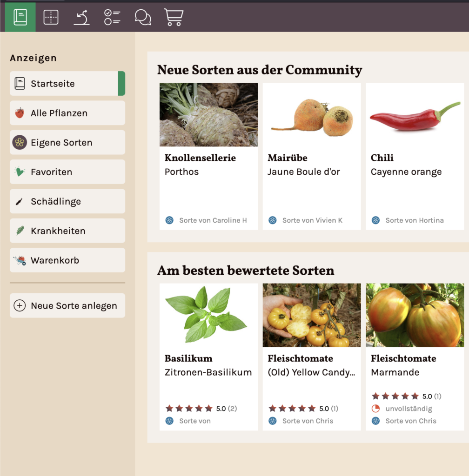Open Fleischtomate (Old) Yellow Candy title
The width and height of the screenshot is (469, 476).
pos(311,365)
